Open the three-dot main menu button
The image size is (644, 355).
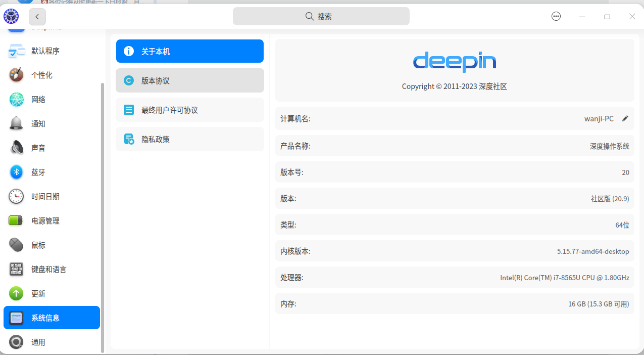pyautogui.click(x=556, y=16)
